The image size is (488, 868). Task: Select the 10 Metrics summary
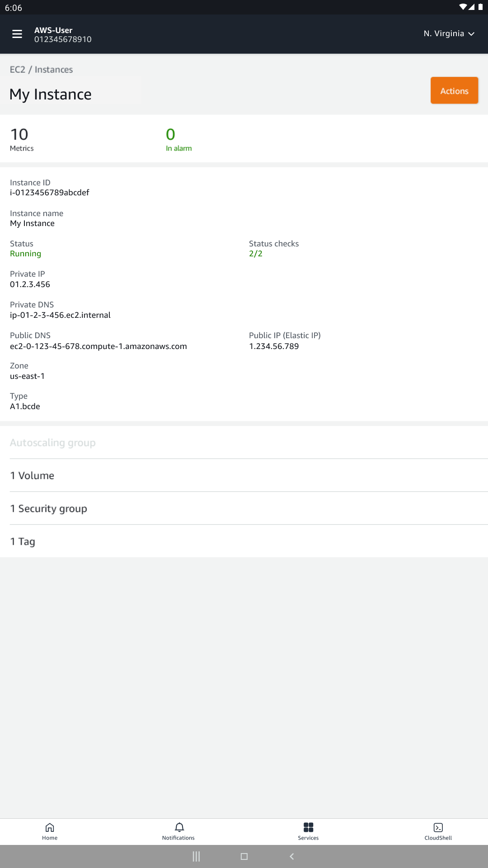click(x=21, y=138)
